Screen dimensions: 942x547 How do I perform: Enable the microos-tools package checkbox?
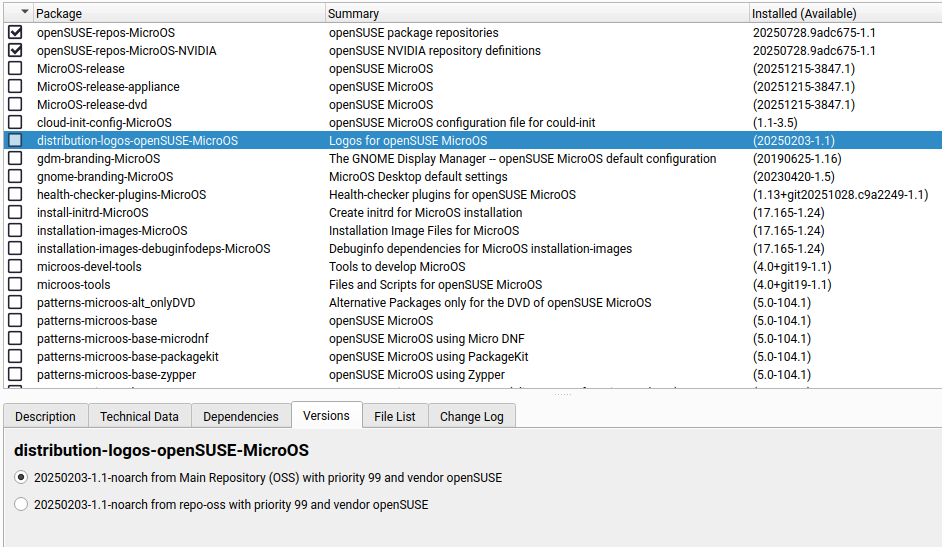[15, 285]
